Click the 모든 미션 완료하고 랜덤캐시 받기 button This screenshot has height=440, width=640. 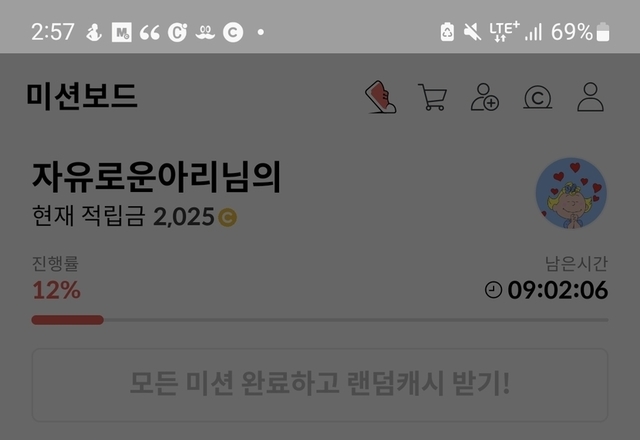click(320, 384)
